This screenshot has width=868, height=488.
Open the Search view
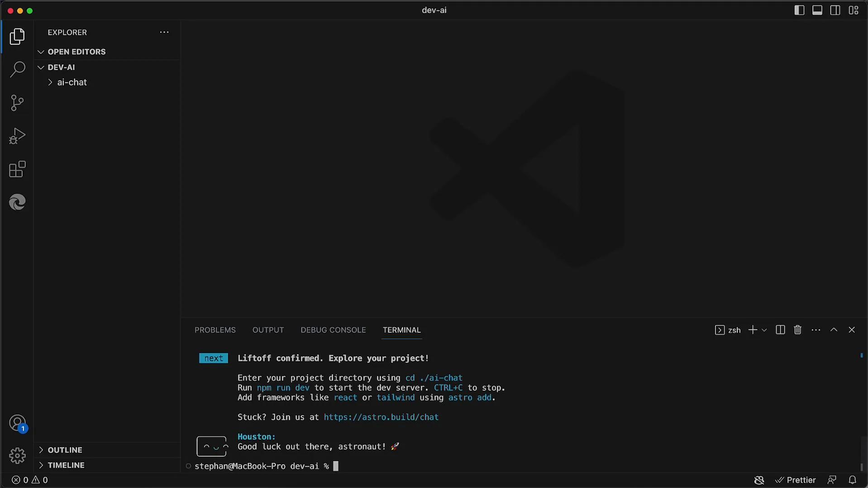(x=17, y=70)
